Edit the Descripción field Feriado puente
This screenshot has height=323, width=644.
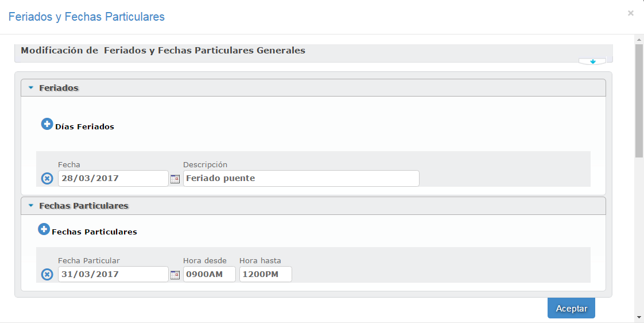(x=301, y=179)
